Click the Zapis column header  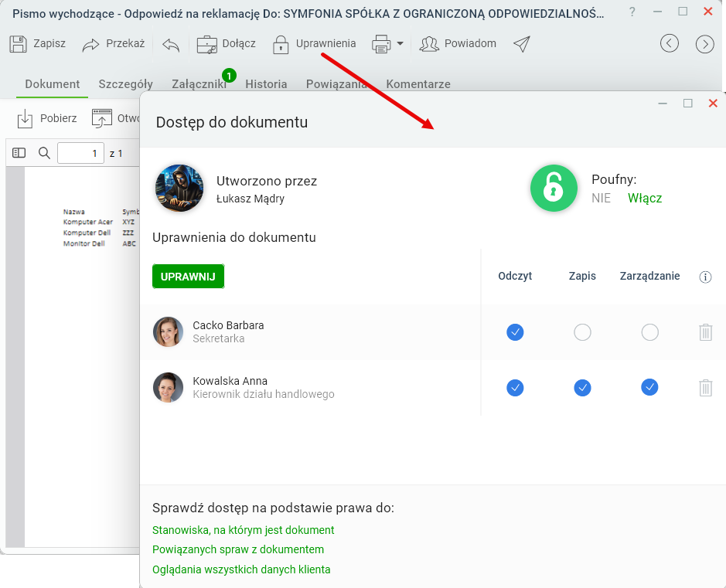(x=582, y=276)
